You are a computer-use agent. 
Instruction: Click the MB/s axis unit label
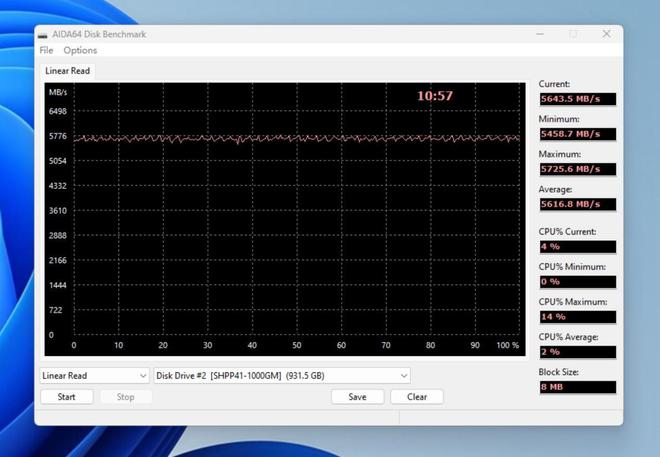coord(58,92)
